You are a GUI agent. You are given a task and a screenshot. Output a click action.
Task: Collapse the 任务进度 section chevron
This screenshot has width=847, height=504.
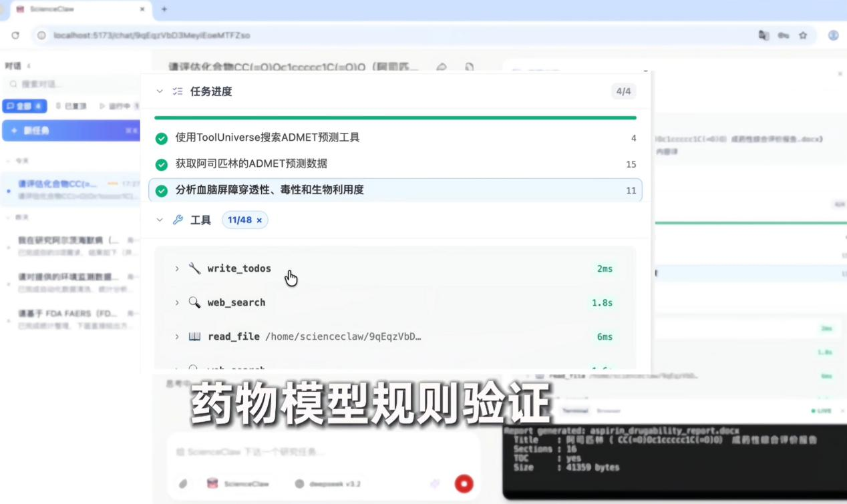160,91
